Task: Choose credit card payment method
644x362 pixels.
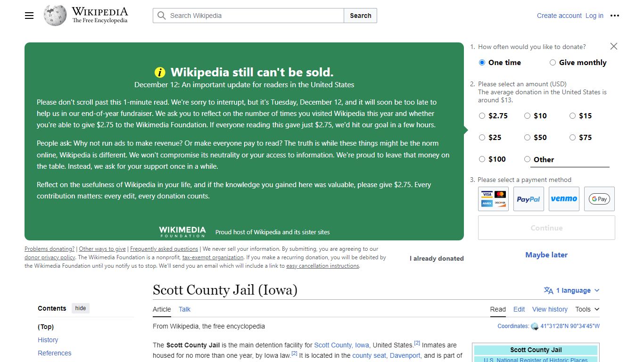Action: [493, 199]
